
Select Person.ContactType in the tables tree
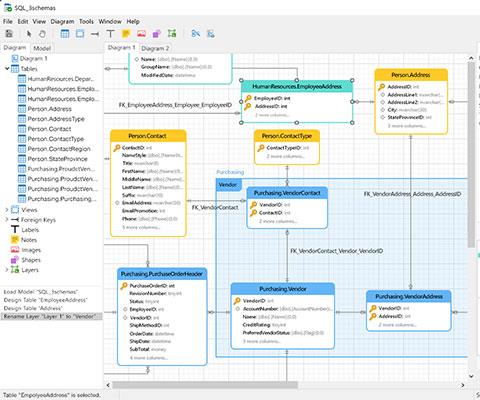[x=56, y=139]
